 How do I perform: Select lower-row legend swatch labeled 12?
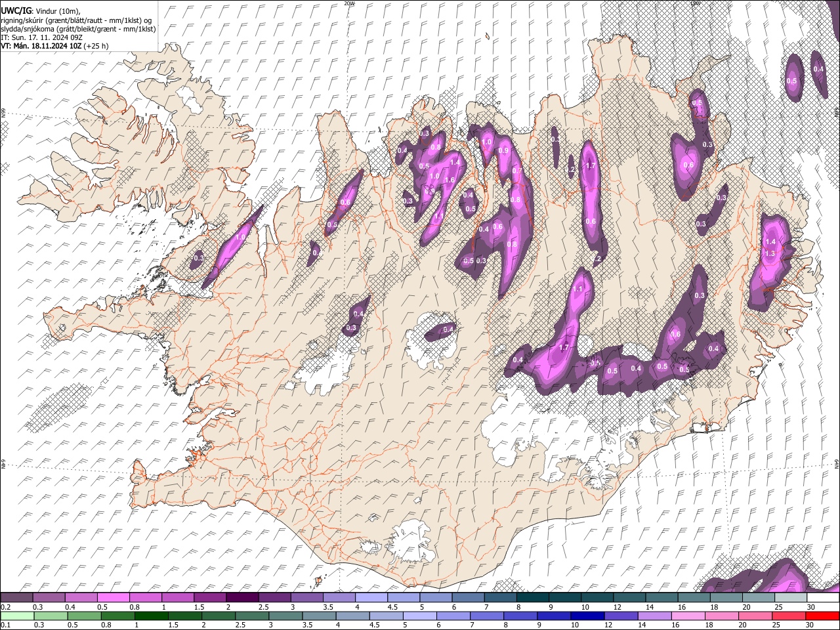click(621, 616)
